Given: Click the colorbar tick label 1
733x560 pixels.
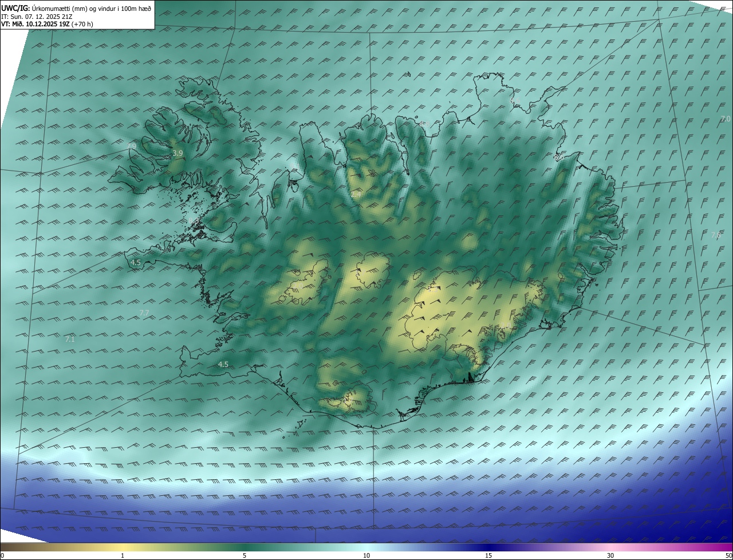Looking at the screenshot, I should [123, 555].
